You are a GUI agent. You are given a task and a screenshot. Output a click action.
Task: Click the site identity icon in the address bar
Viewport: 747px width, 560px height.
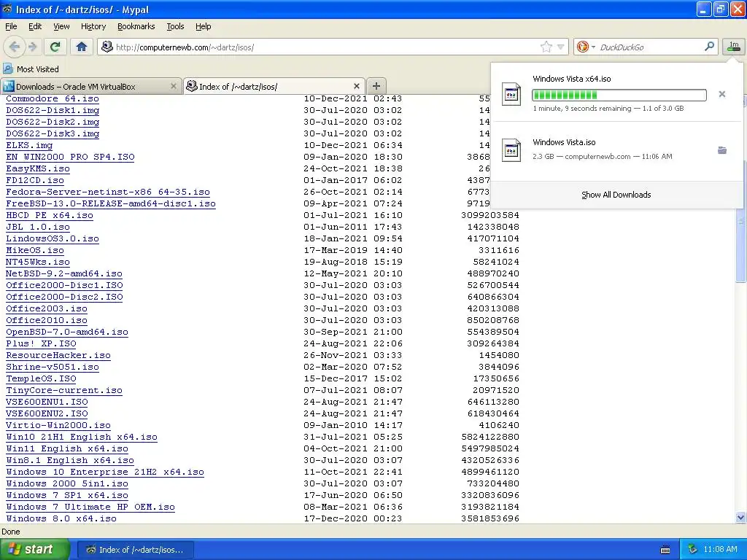coord(107,47)
